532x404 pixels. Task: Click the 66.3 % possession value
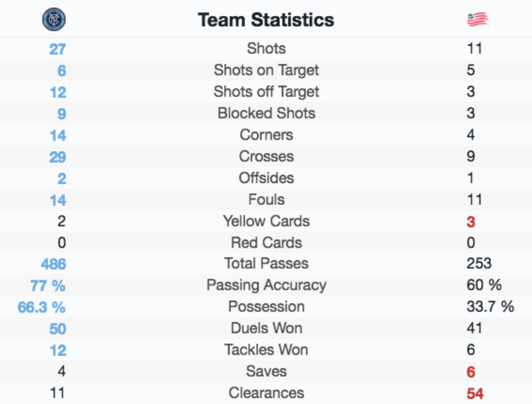(41, 307)
